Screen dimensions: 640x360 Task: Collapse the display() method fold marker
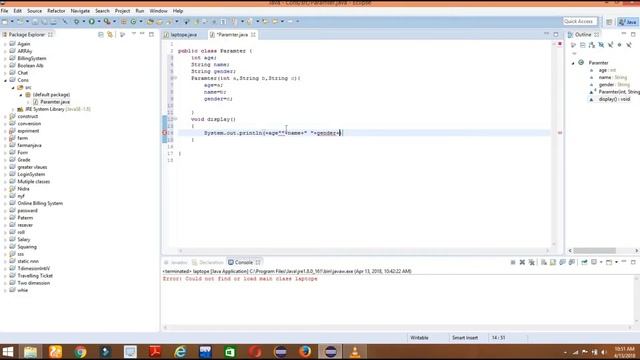176,119
